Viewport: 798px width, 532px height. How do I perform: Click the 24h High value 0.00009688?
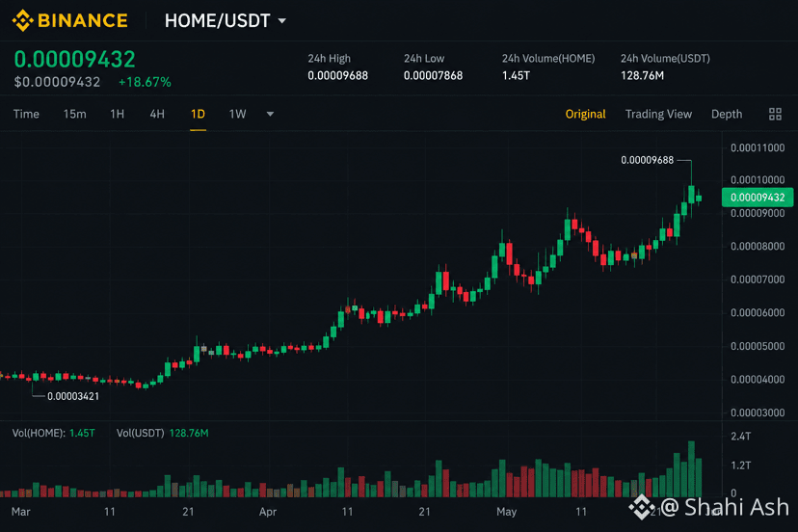(x=337, y=75)
